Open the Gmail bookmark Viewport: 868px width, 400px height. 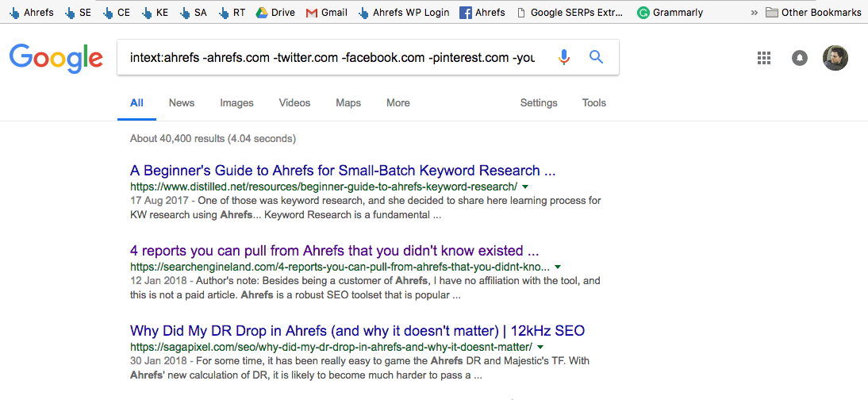327,13
